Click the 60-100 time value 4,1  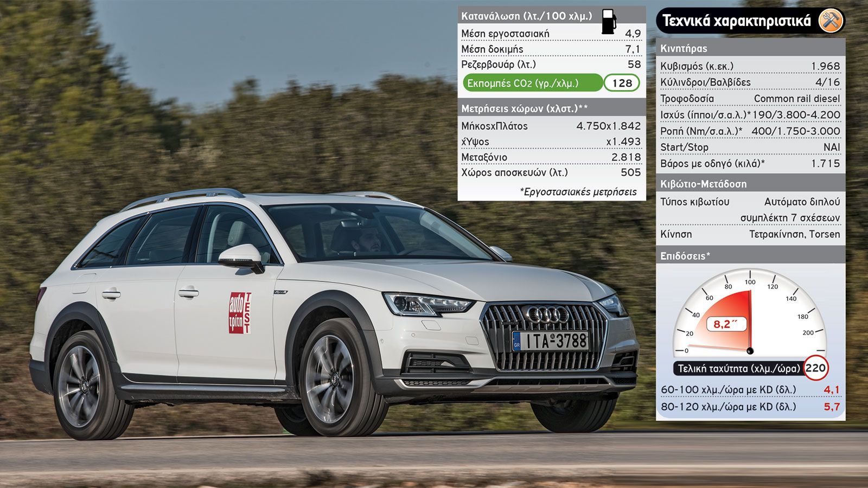click(832, 390)
